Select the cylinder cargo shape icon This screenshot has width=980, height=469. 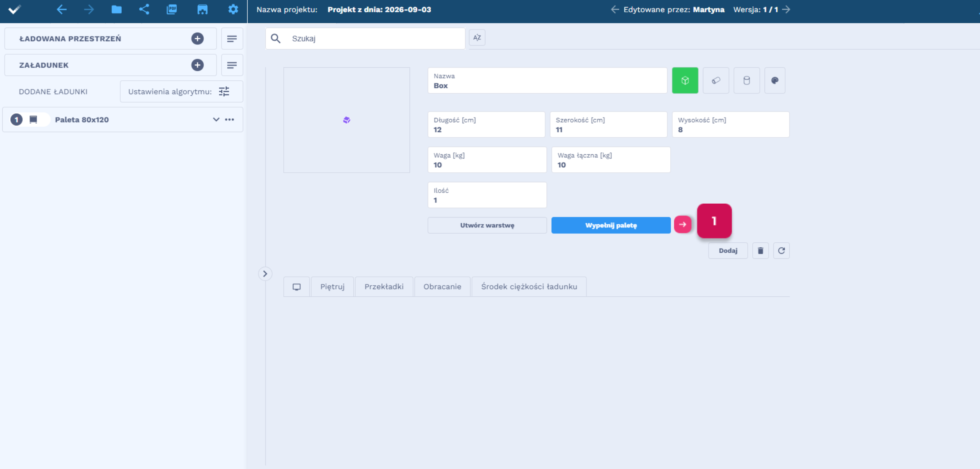coord(746,80)
